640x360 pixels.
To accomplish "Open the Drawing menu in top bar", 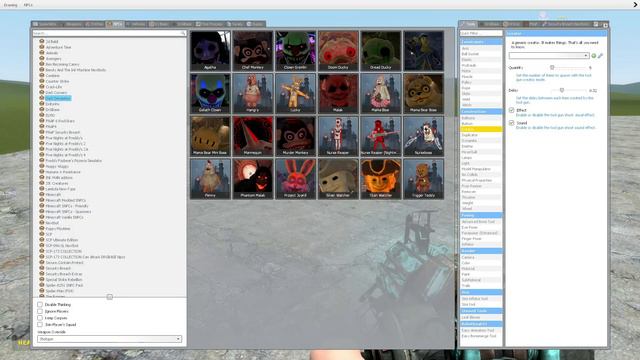I will [10, 5].
